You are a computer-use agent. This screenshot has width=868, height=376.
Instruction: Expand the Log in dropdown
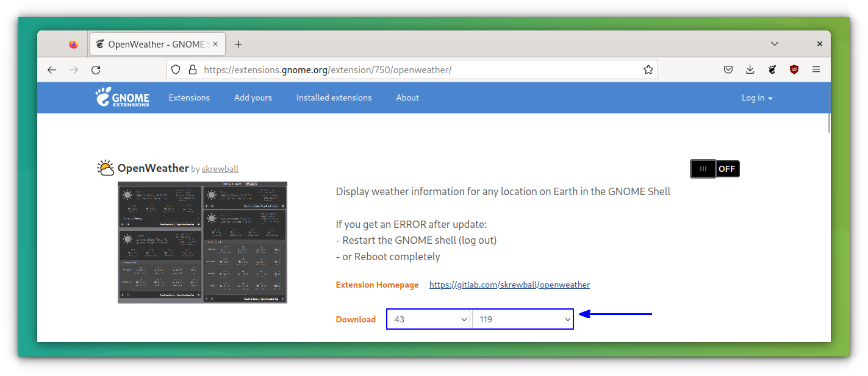coord(757,98)
